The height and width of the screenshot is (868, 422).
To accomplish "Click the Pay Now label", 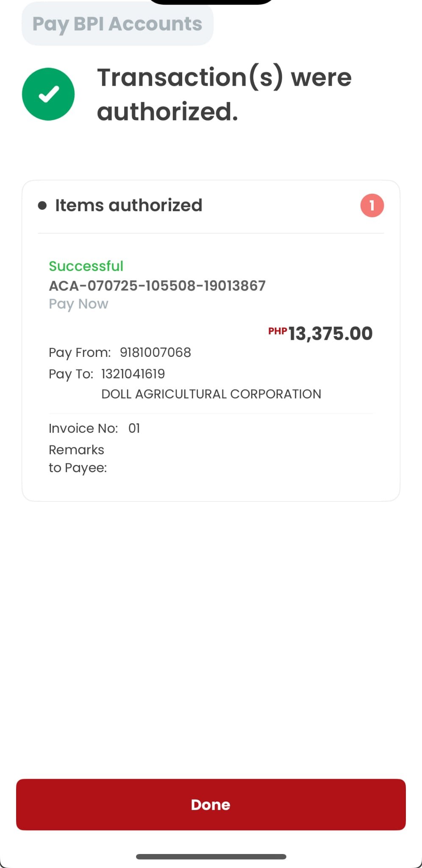I will coord(78,304).
